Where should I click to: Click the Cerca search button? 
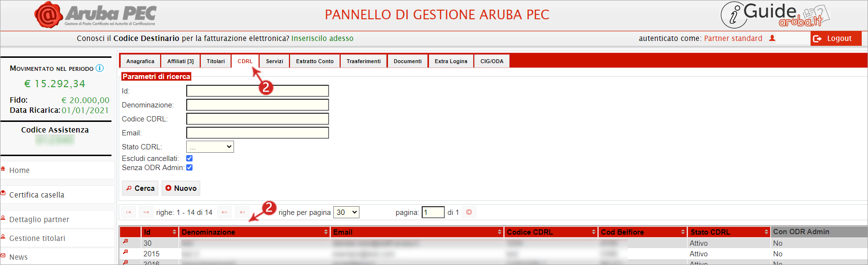click(x=140, y=188)
